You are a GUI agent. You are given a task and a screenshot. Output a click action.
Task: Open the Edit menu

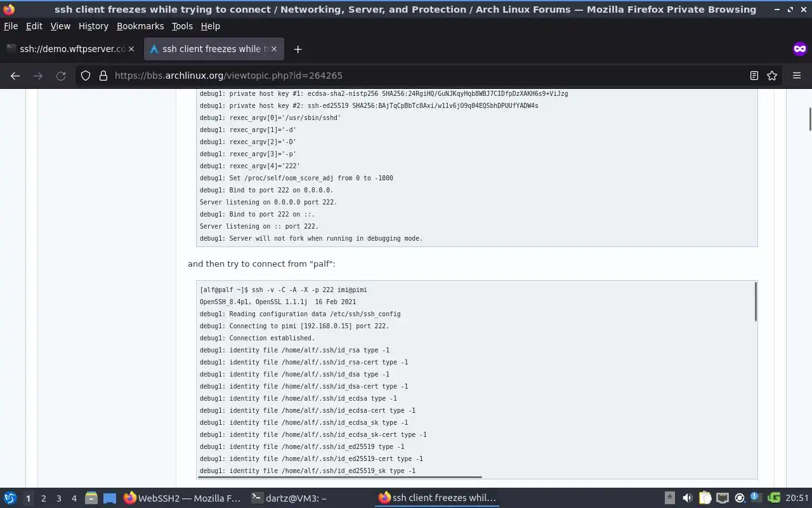tap(34, 26)
